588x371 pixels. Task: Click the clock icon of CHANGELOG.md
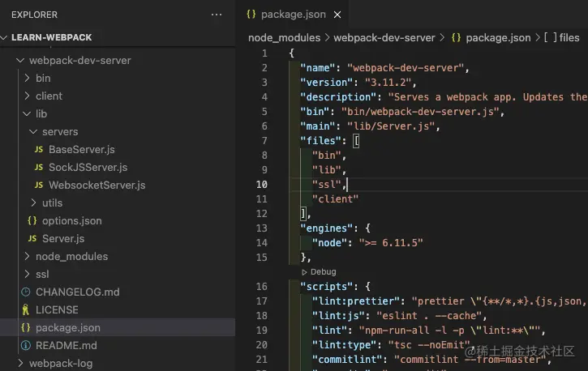point(25,292)
